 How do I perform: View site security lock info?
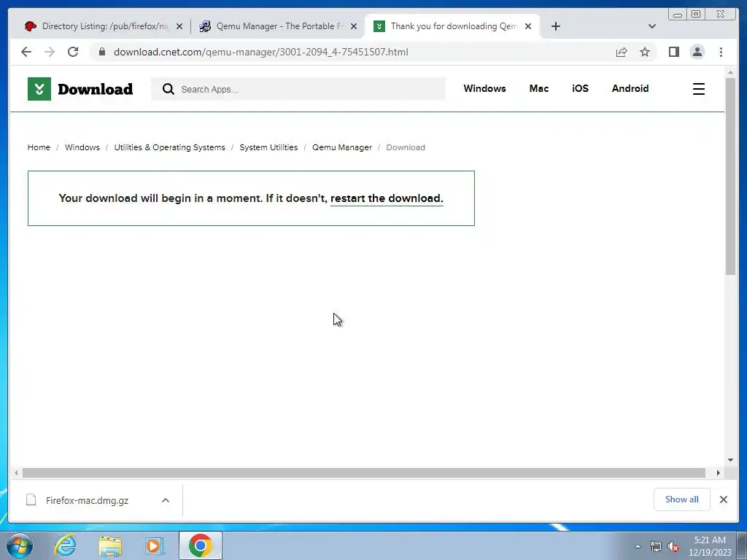pos(102,52)
